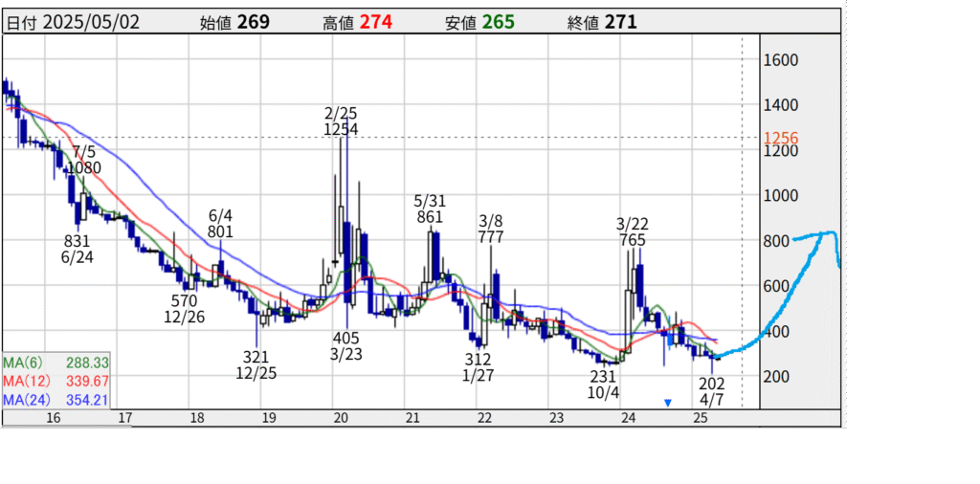Click the 321 12/25 low label
This screenshot has width=980, height=484.
click(256, 365)
